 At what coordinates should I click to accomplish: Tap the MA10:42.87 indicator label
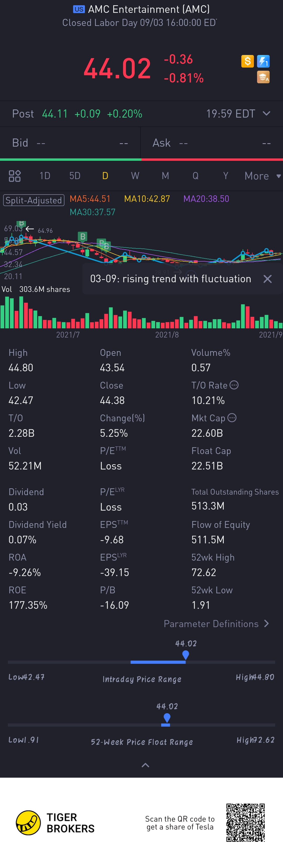click(147, 199)
